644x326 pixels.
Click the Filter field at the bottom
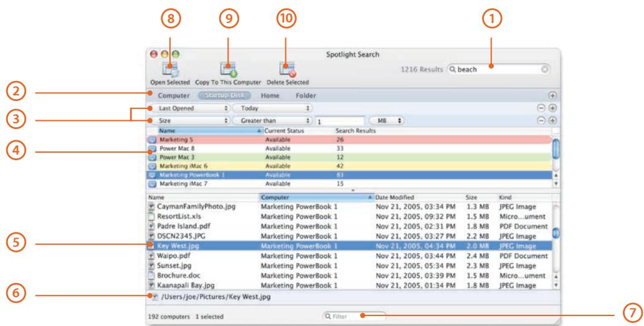pyautogui.click(x=354, y=317)
